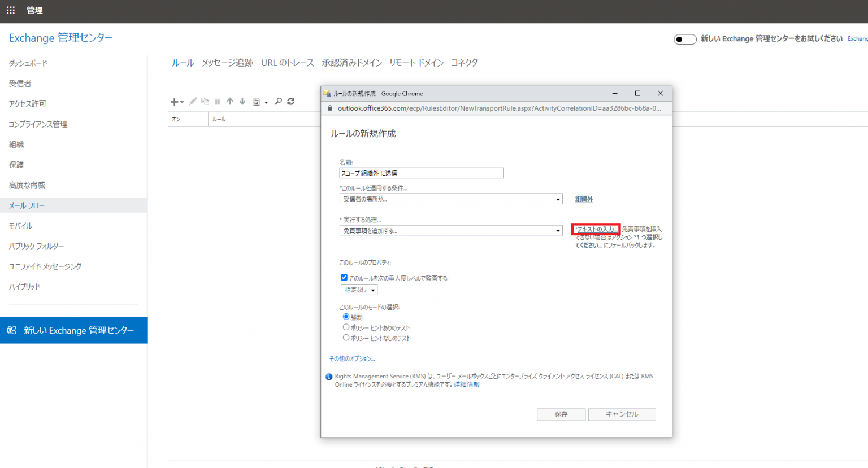Click the add new rule plus icon
The width and height of the screenshot is (868, 468).
(175, 102)
